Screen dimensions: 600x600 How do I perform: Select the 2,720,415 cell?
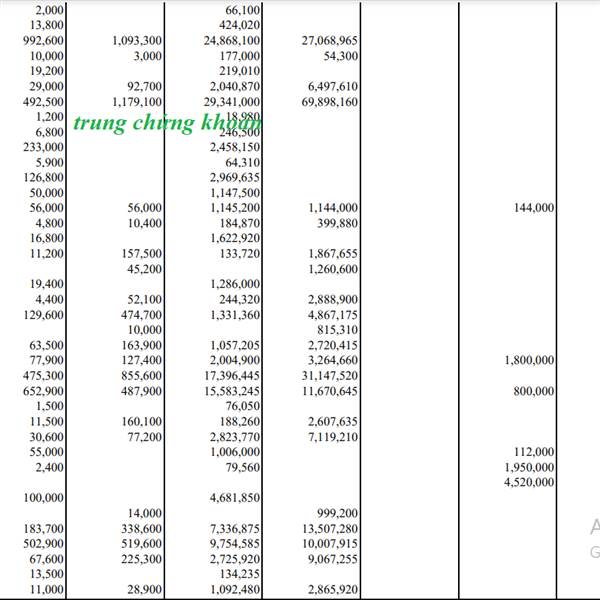pyautogui.click(x=333, y=345)
